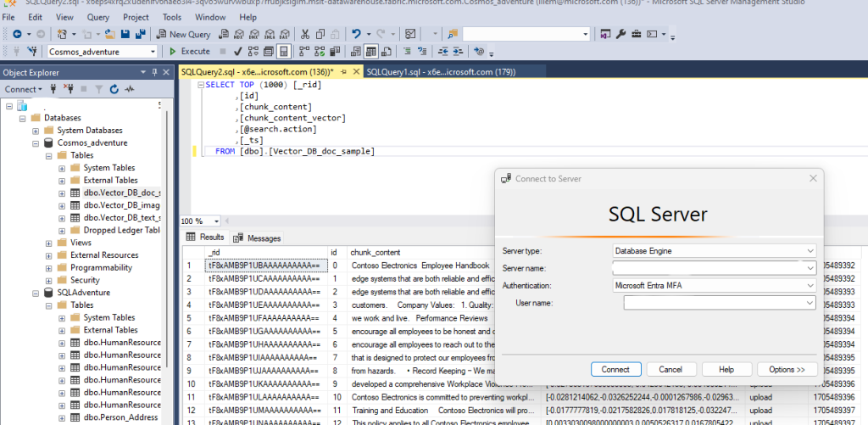The image size is (868, 425).
Task: Open the Project menu
Action: [x=136, y=17]
